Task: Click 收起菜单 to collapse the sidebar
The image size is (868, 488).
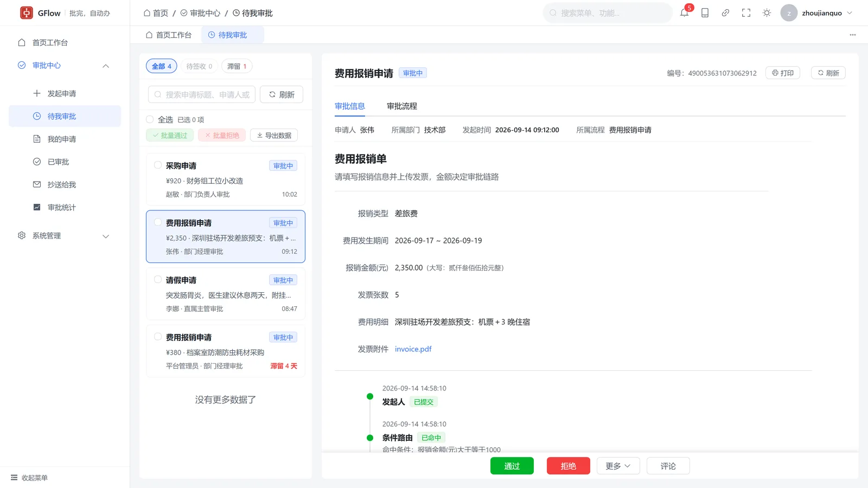Action: 29,478
